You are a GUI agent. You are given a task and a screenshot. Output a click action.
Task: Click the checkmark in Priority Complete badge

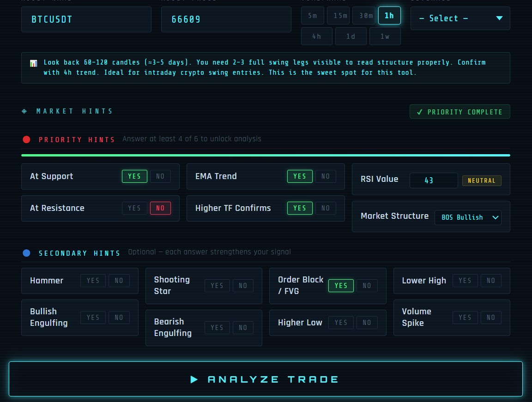(x=420, y=112)
